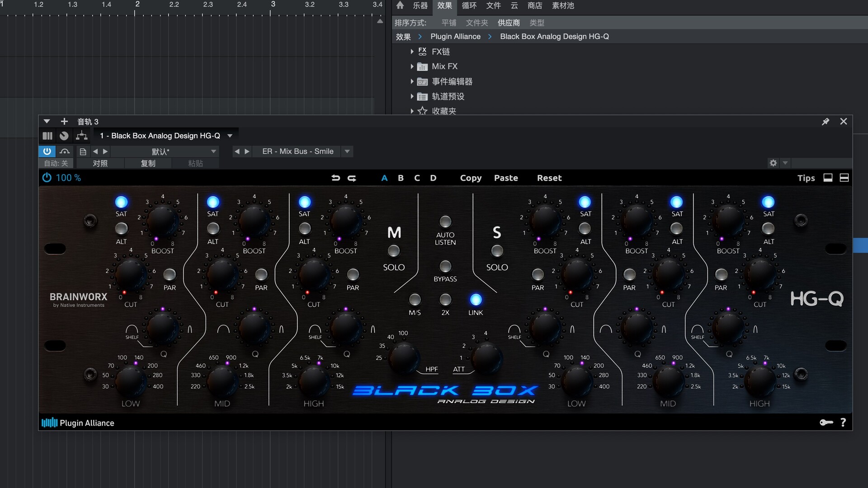Enable M SOLO button
The width and height of the screenshot is (868, 488).
[x=394, y=251]
